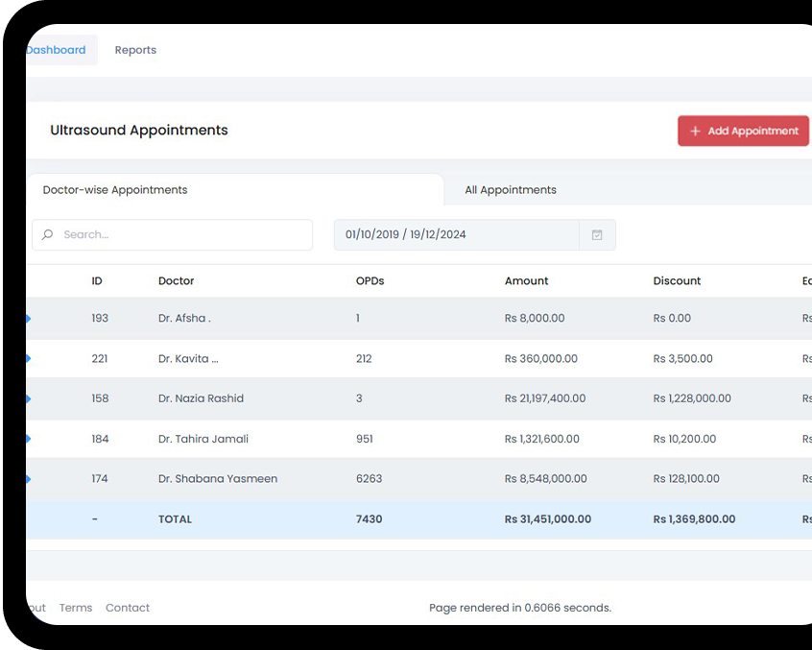Switch to the All Appointments tab
The image size is (812, 650).
(511, 190)
